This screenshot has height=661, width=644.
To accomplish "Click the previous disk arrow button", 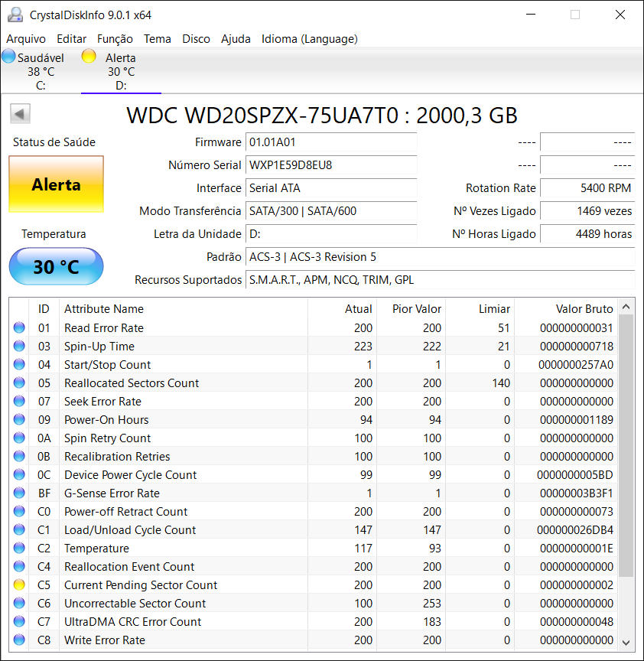I will [x=20, y=114].
